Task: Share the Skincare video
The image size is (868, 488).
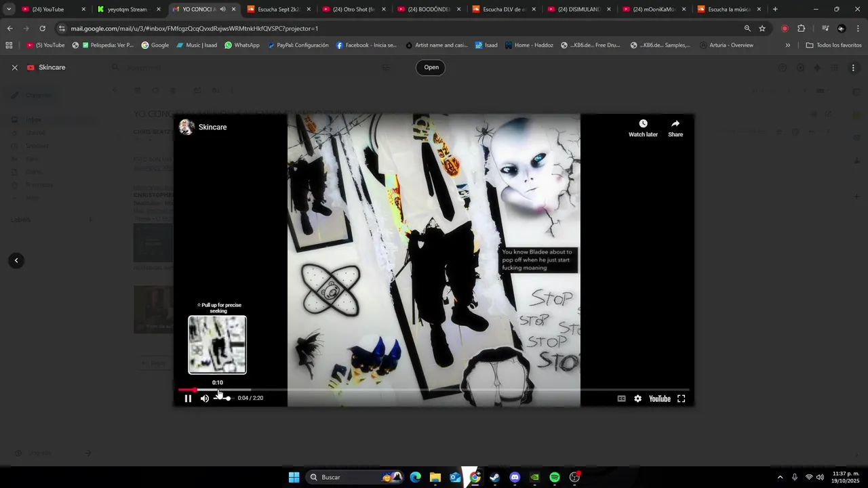Action: (x=675, y=128)
